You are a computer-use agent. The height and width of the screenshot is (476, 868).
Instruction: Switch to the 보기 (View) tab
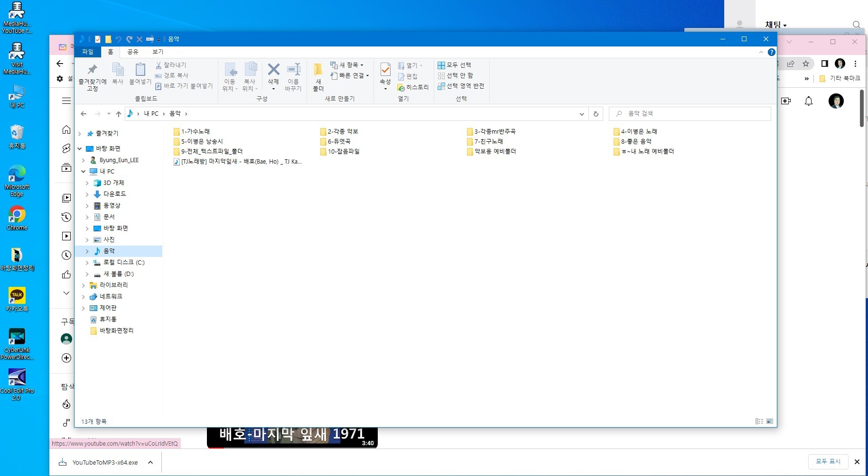(x=158, y=52)
